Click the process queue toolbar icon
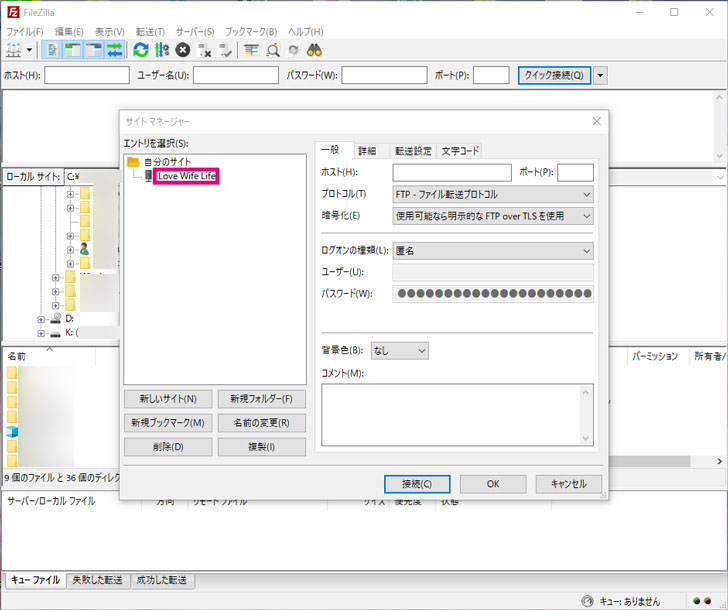The width and height of the screenshot is (728, 610). [x=162, y=49]
